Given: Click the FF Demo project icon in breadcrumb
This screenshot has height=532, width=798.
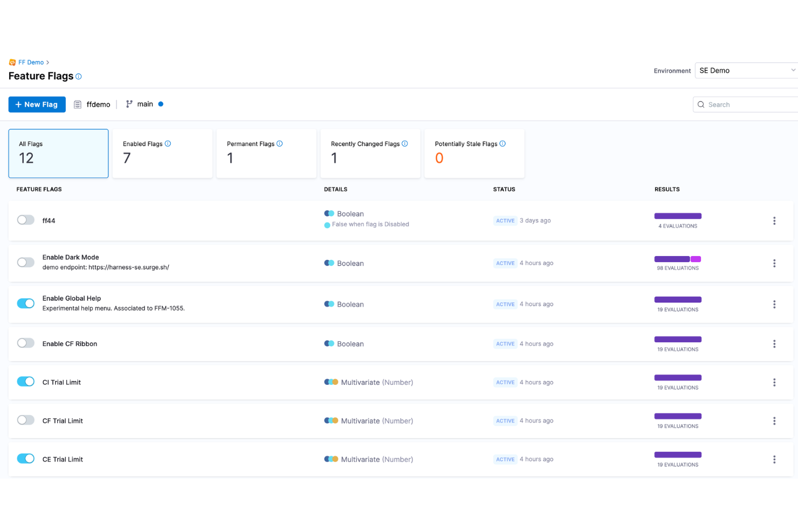Looking at the screenshot, I should [x=12, y=63].
